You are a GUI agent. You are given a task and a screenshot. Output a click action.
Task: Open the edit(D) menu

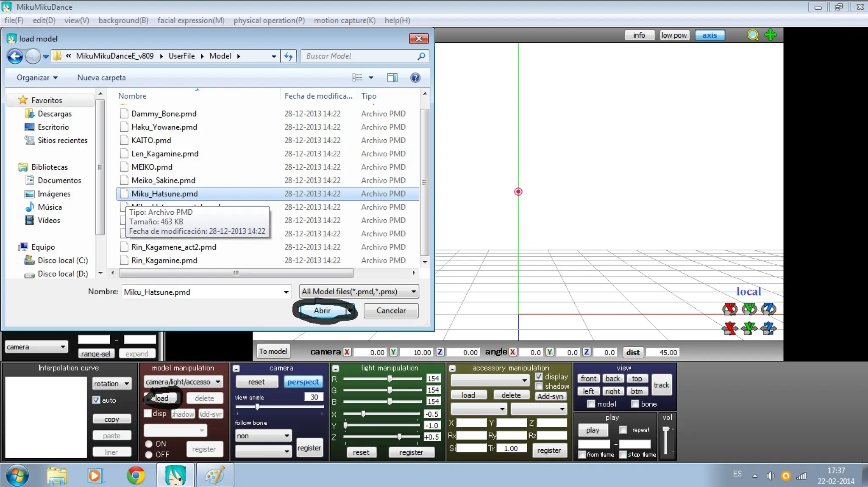click(44, 20)
